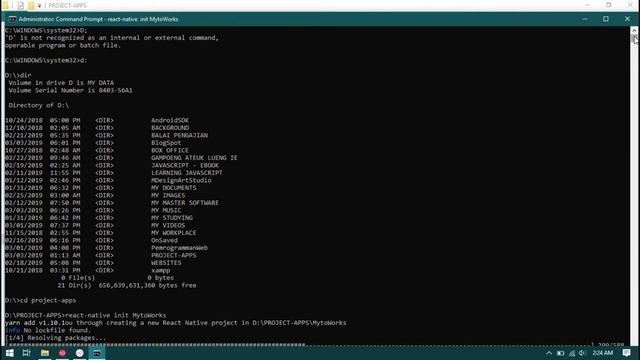Click the white round app icon in taskbar

tap(80, 353)
